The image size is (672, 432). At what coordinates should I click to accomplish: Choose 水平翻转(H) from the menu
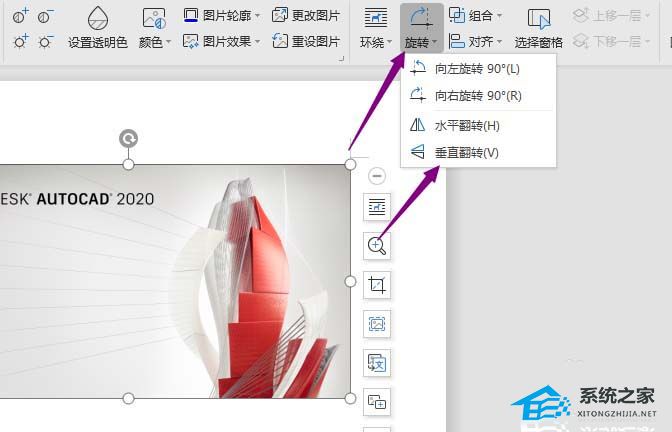478,126
